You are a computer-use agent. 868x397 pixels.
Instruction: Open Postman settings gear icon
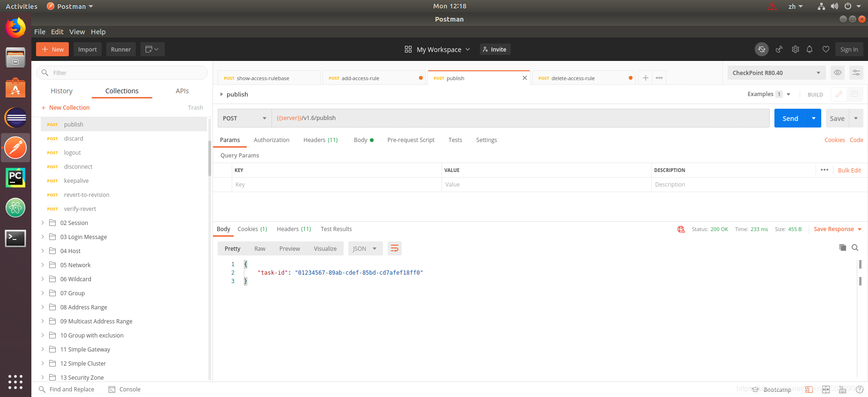795,49
